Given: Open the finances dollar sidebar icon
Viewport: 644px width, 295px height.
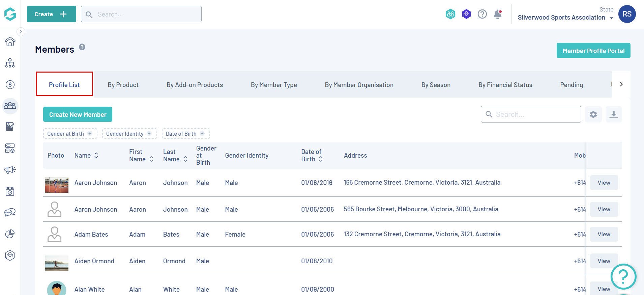Looking at the screenshot, I should [10, 85].
